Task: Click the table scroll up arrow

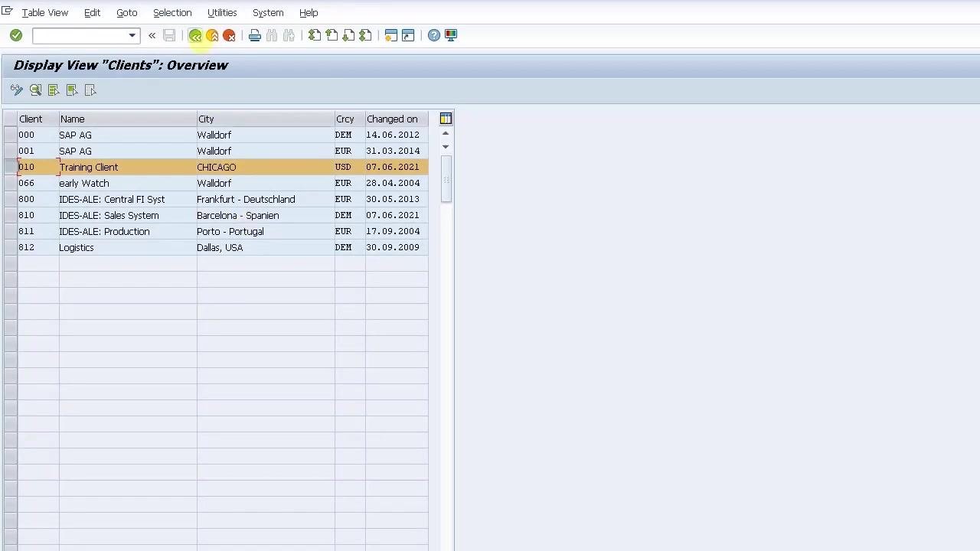Action: click(x=446, y=133)
